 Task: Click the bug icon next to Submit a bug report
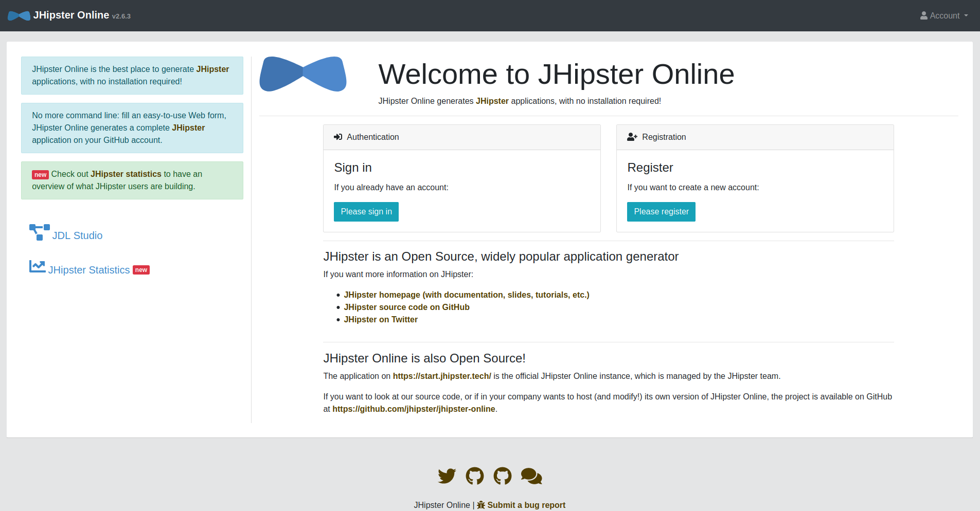(481, 505)
